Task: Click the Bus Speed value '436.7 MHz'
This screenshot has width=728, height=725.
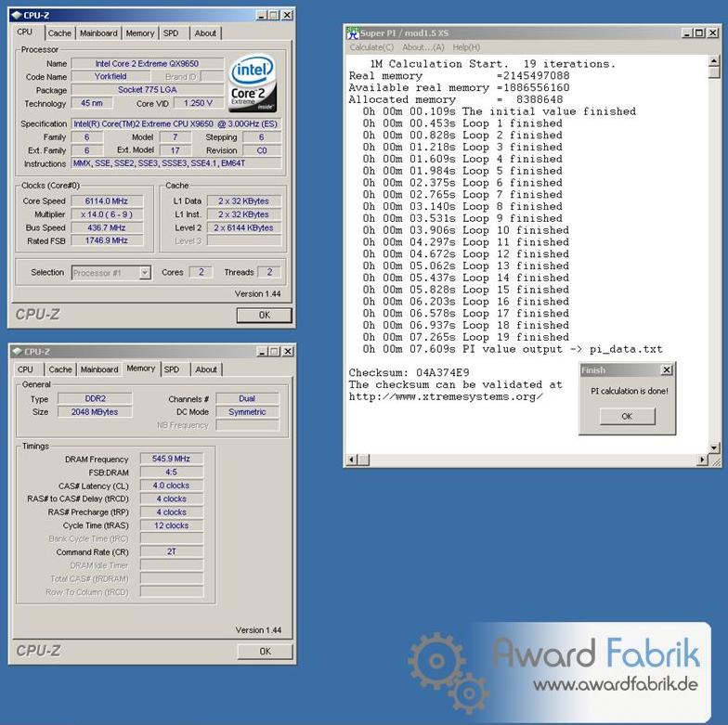Action: coord(106,228)
